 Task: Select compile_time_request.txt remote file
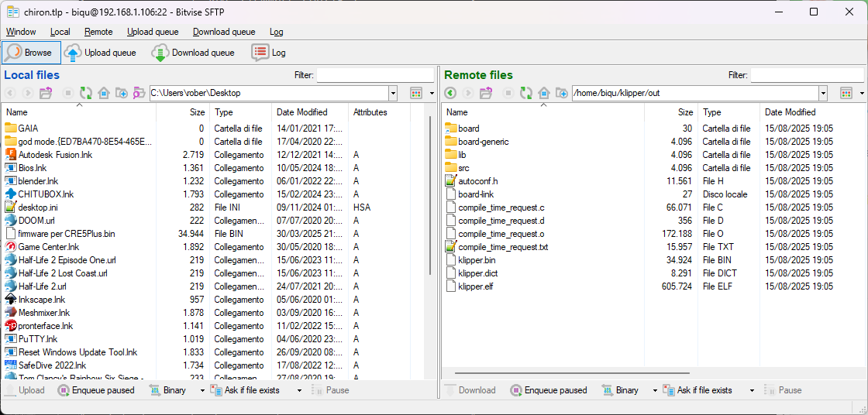pos(503,247)
